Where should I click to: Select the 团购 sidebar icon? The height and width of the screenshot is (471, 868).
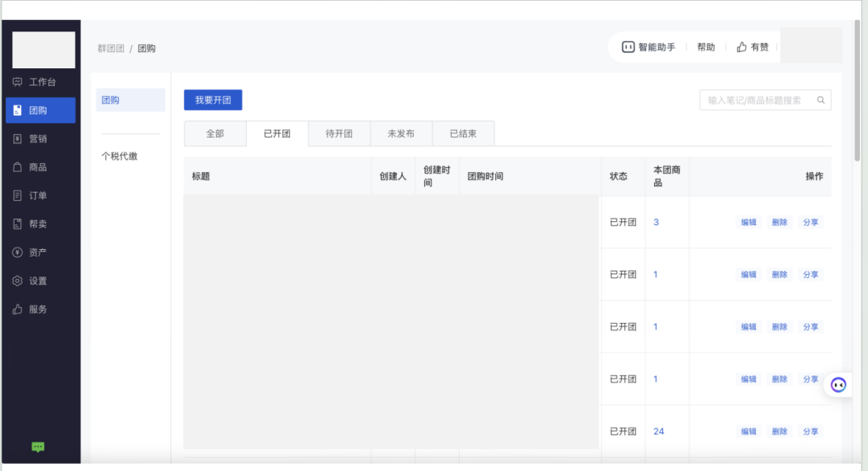coord(17,110)
